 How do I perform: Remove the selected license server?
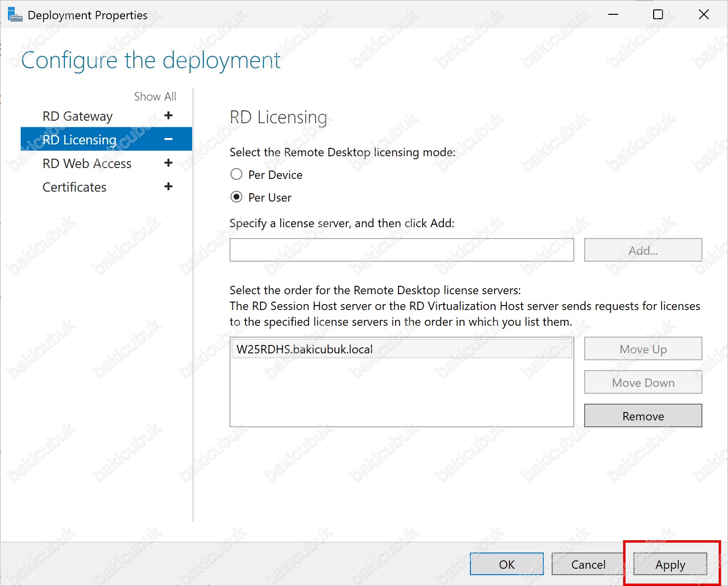[643, 416]
